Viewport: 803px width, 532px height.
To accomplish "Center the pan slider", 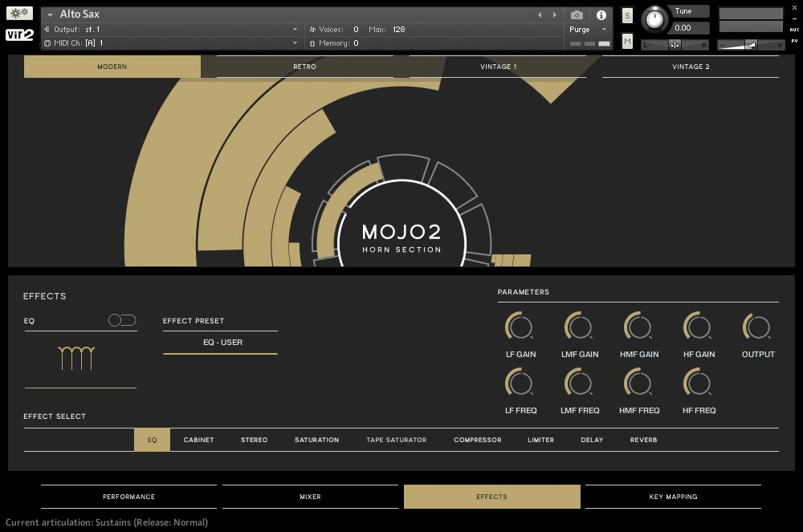I will click(x=675, y=44).
